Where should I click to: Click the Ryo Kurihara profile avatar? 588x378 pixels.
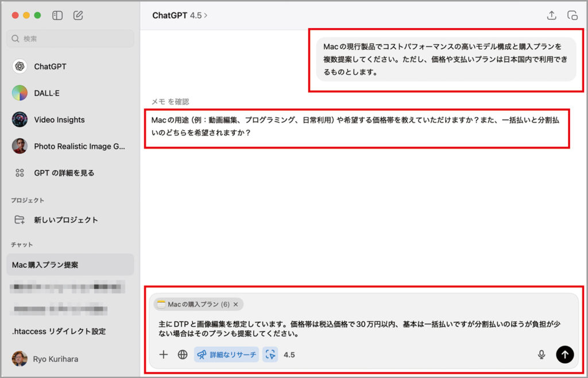click(x=20, y=359)
